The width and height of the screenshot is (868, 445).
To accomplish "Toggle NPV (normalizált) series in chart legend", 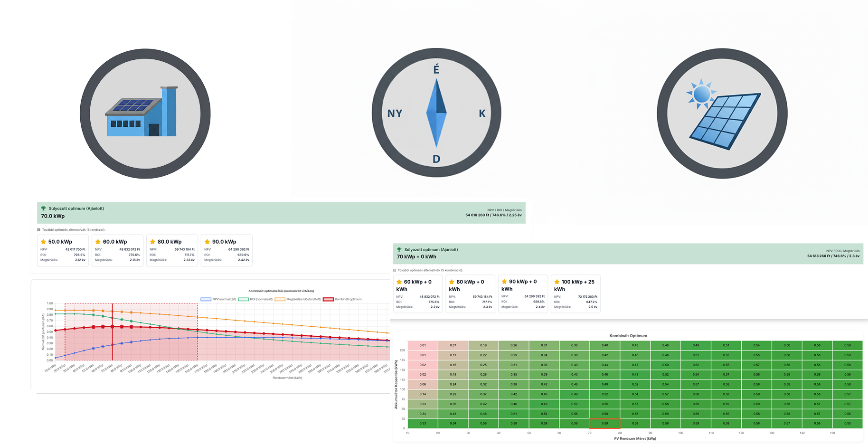I will 218,299.
